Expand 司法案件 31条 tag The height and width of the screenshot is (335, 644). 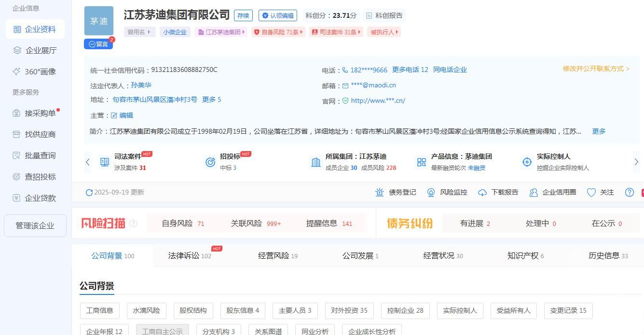coord(336,32)
